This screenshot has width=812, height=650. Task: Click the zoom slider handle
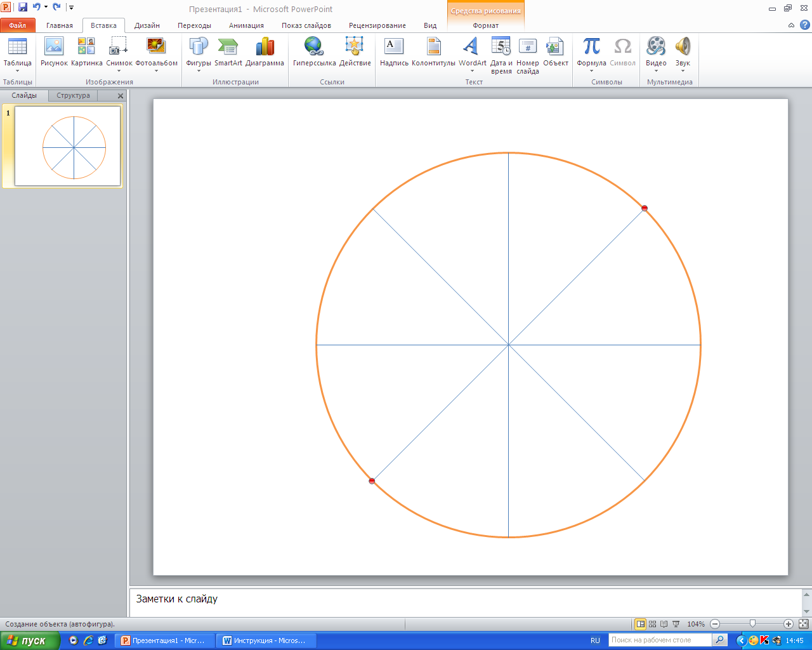tap(752, 624)
